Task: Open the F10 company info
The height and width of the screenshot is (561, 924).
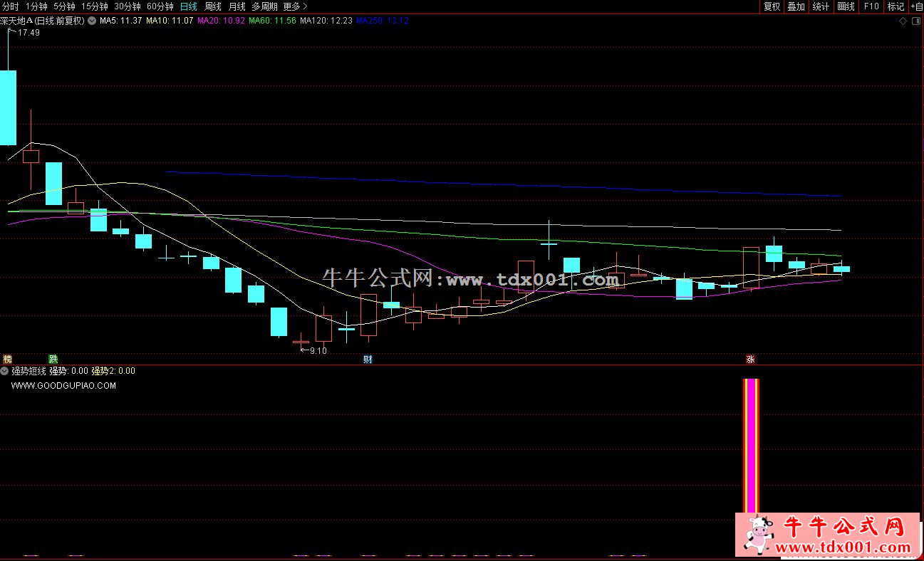Action: (871, 6)
